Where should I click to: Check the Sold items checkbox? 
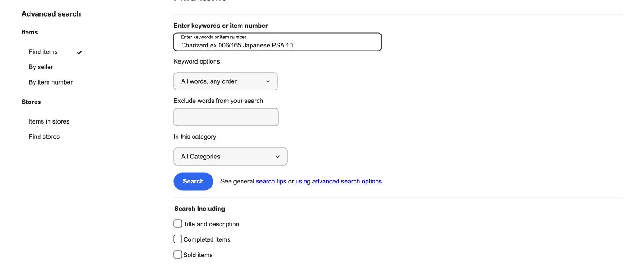click(177, 255)
